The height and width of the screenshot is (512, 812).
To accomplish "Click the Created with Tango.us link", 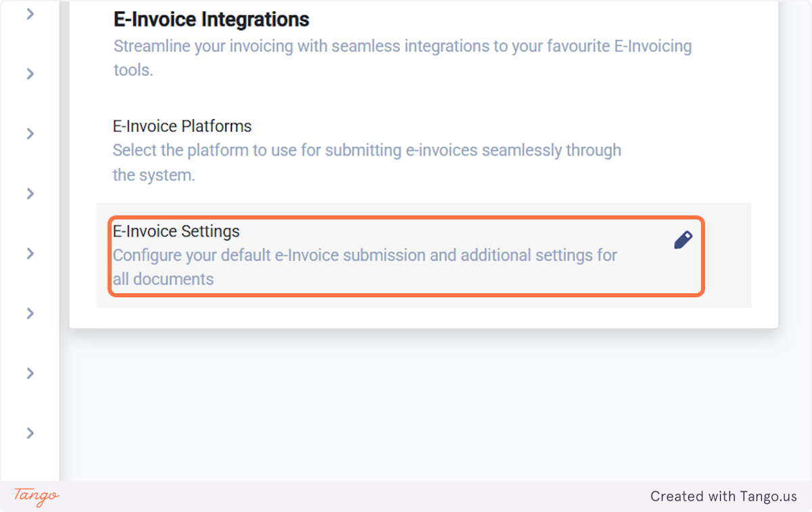I will pos(724,496).
